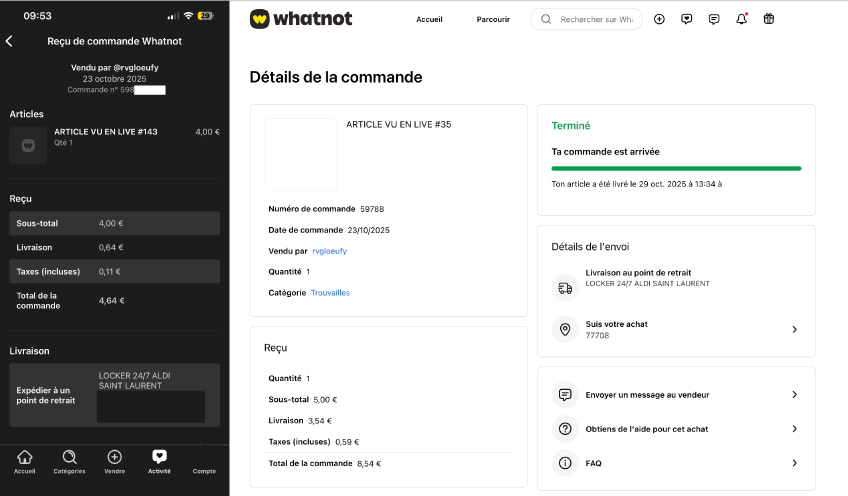Click the 09:53 clock in phone status bar
The width and height of the screenshot is (848, 496).
(x=37, y=16)
